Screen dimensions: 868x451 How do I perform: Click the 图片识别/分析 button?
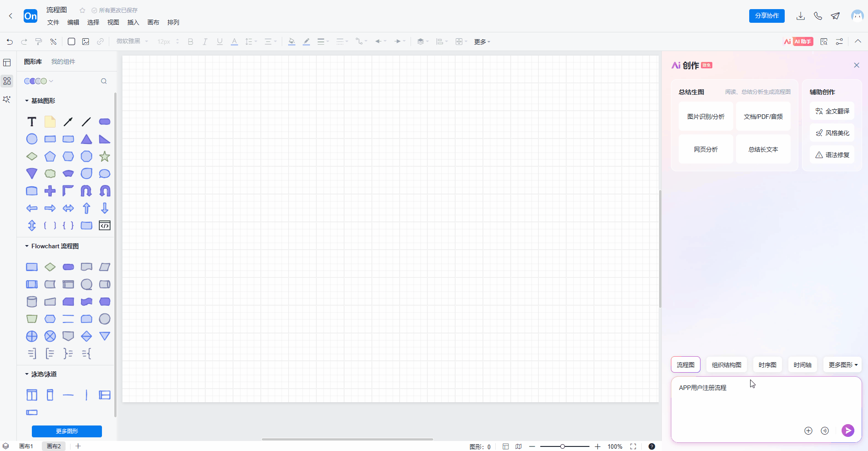click(706, 117)
